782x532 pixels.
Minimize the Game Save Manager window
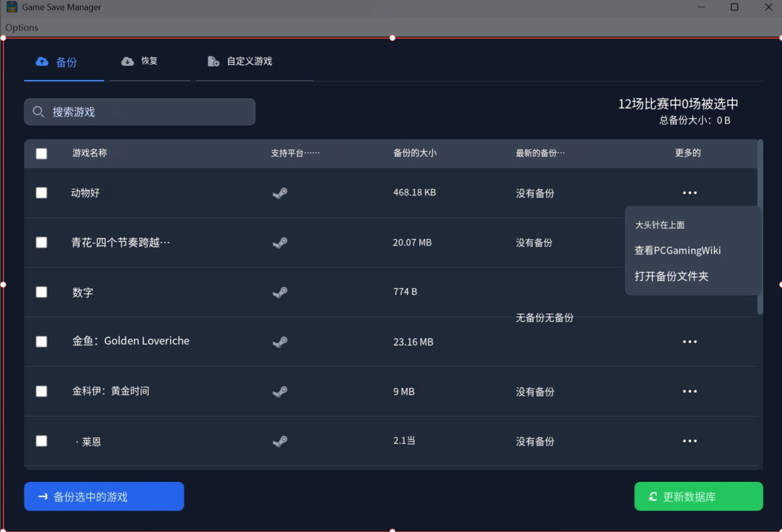(701, 7)
